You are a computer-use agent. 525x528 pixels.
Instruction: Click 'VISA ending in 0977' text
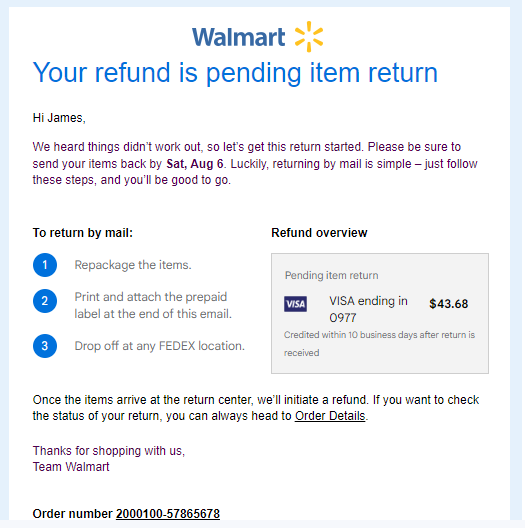(368, 309)
